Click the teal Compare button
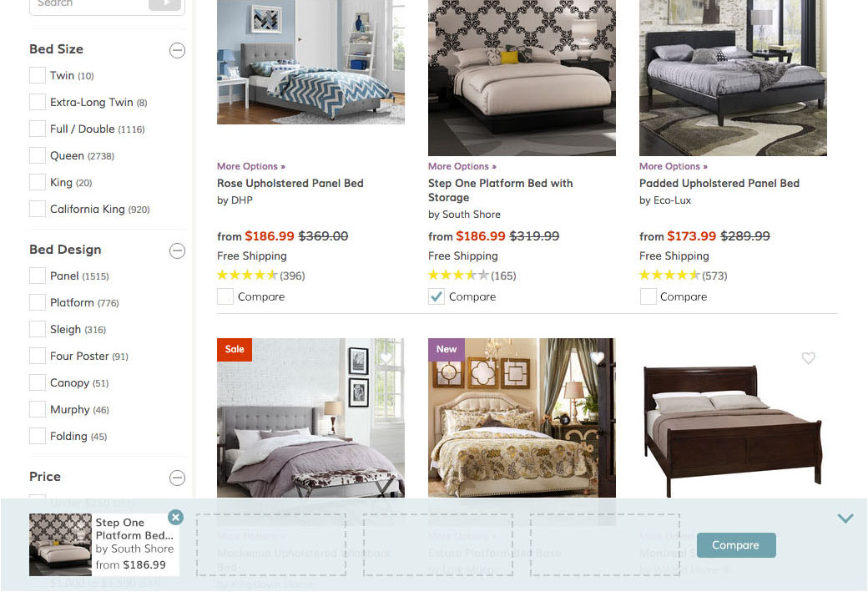Image resolution: width=868 pixels, height=592 pixels. coord(736,545)
